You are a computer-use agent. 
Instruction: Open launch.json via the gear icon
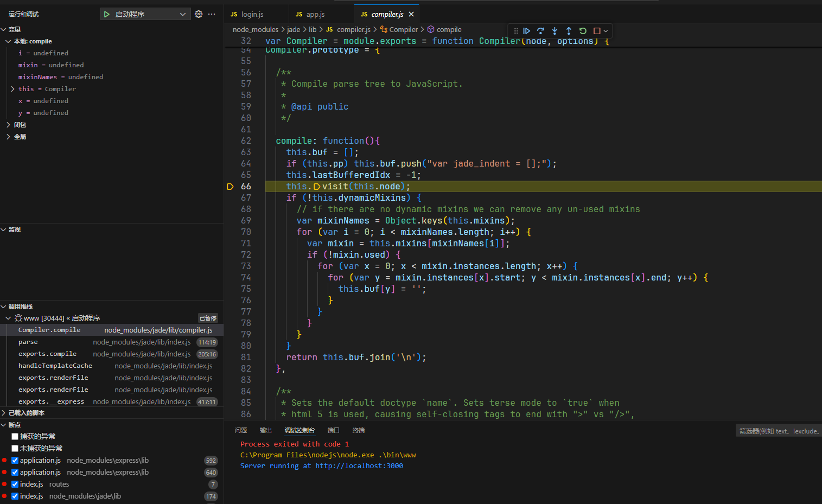pos(199,14)
